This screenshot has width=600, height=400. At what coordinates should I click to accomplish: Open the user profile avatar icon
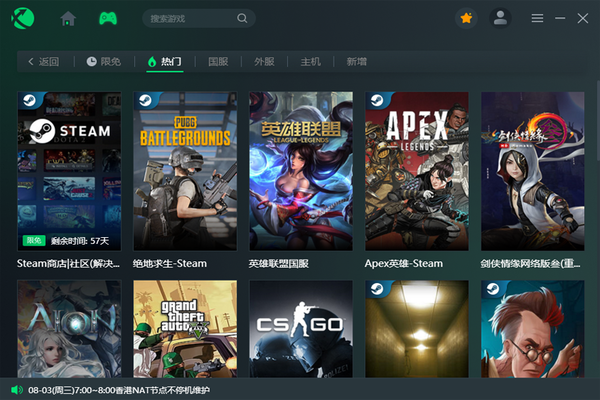(500, 18)
